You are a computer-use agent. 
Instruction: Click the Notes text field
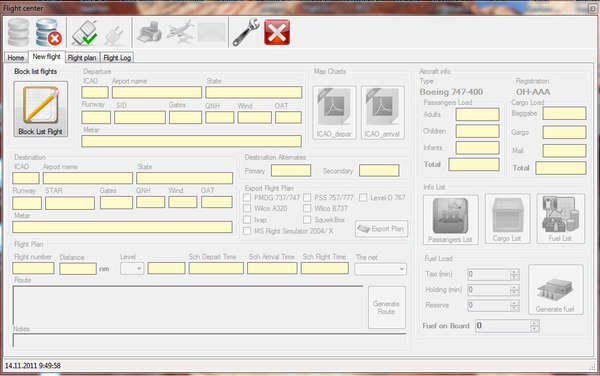click(209, 340)
